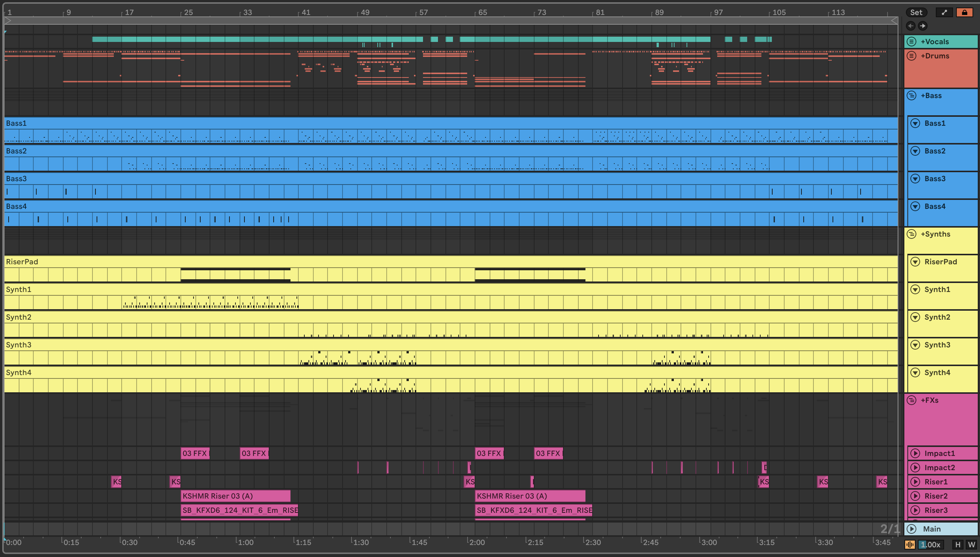980x557 pixels.
Task: Click the Riser2 track unfold icon
Action: tap(915, 496)
